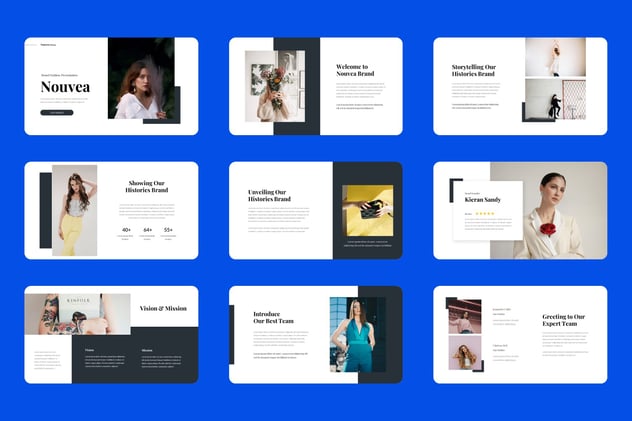632x421 pixels.
Task: Select the Welcome to Nouvea Brand slide
Action: pyautogui.click(x=316, y=86)
